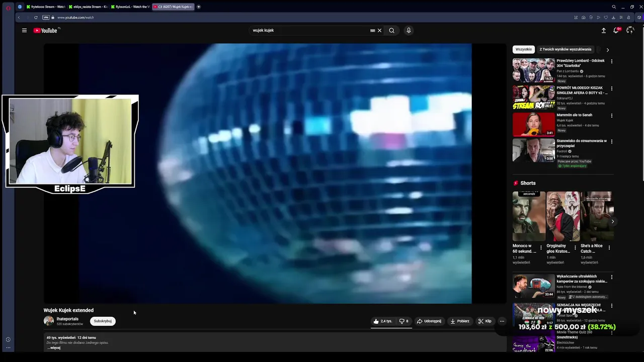Open POWRÓT MŁODEGO video thumbnail
This screenshot has height=362, width=644.
[533, 97]
